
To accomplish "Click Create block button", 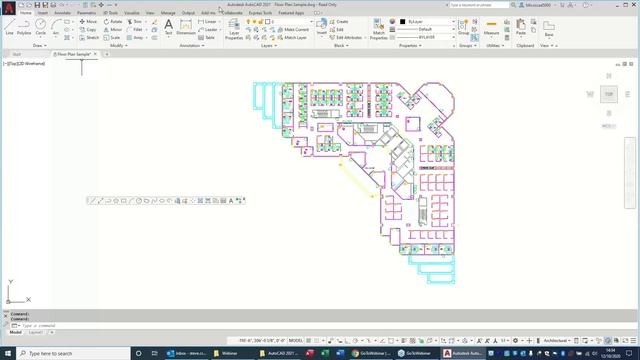I will [x=339, y=22].
